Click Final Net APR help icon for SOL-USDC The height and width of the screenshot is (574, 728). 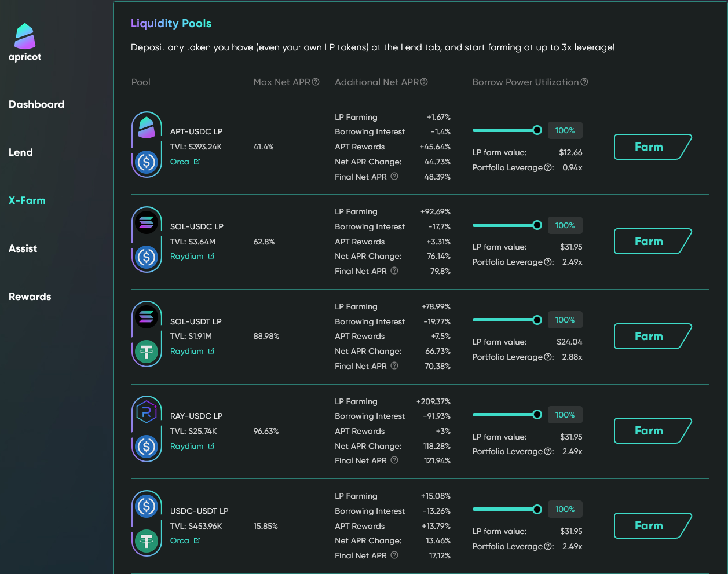coord(394,271)
